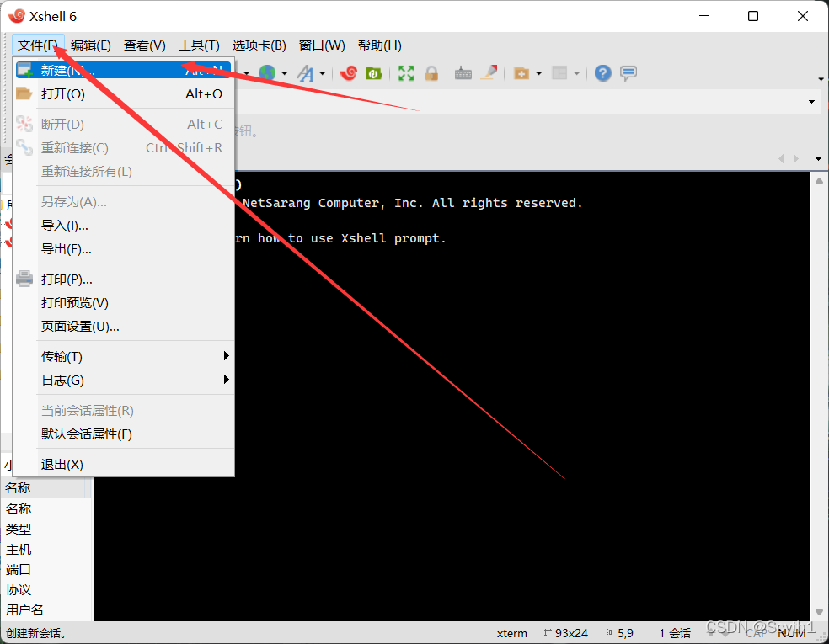Open the 选项卡(B) menu
This screenshot has height=644, width=829.
point(259,45)
